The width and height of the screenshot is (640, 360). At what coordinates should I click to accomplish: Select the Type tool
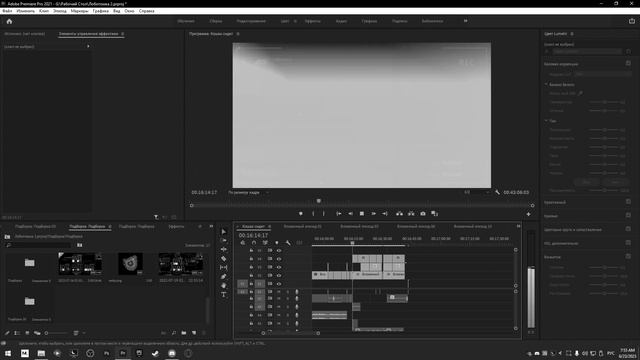click(224, 294)
